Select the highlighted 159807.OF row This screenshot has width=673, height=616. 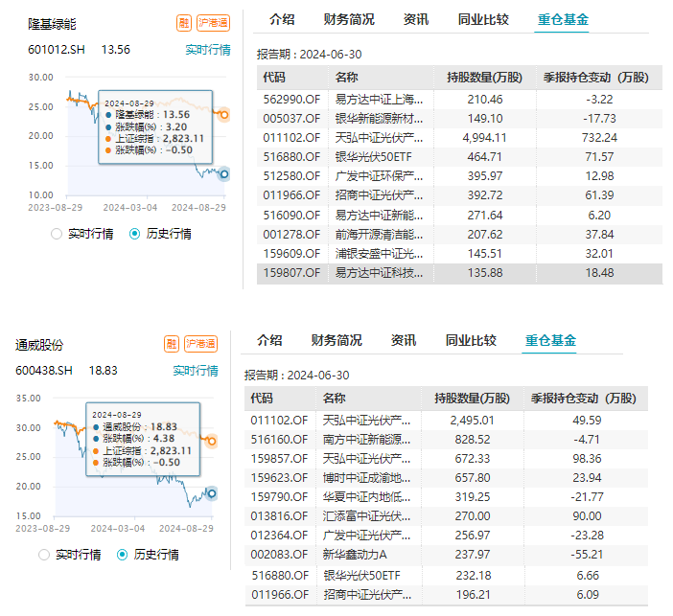(459, 273)
